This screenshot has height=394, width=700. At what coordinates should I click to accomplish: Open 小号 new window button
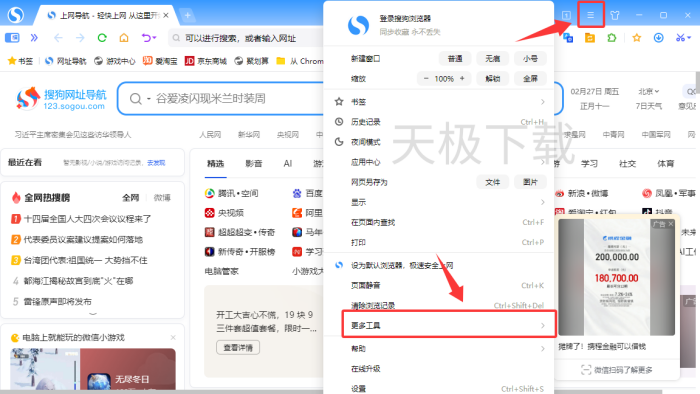coord(530,58)
